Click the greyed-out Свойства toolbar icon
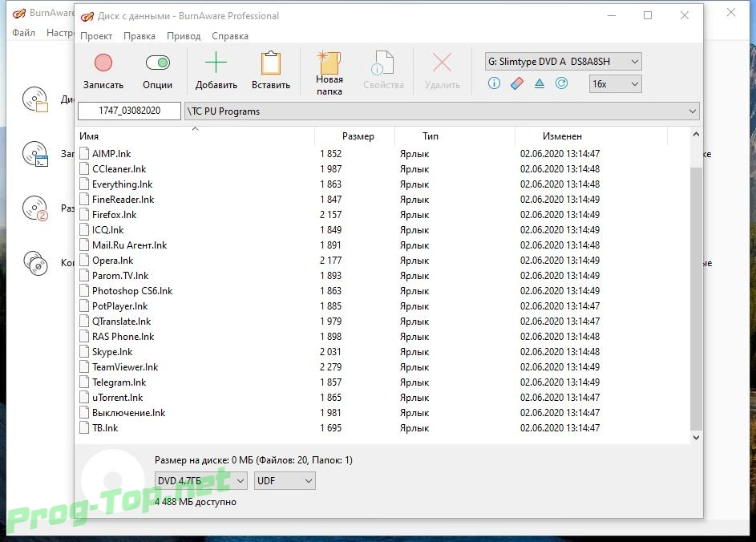The image size is (756, 542). (383, 63)
